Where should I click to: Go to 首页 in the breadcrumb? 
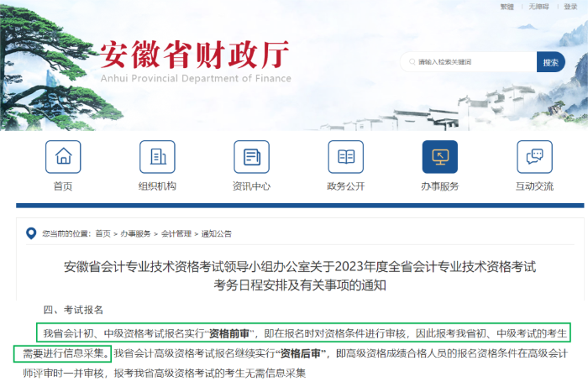pos(102,233)
